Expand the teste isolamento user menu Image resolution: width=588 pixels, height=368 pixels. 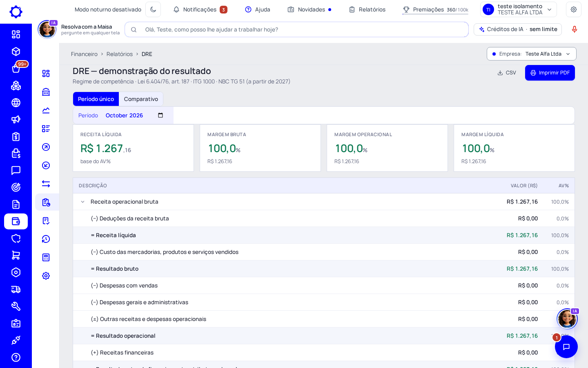click(x=519, y=9)
